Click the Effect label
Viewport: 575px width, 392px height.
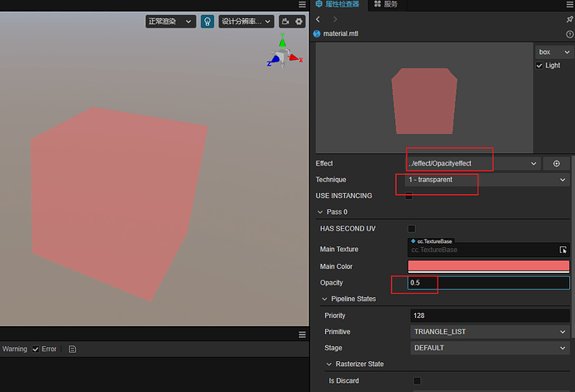click(x=324, y=163)
